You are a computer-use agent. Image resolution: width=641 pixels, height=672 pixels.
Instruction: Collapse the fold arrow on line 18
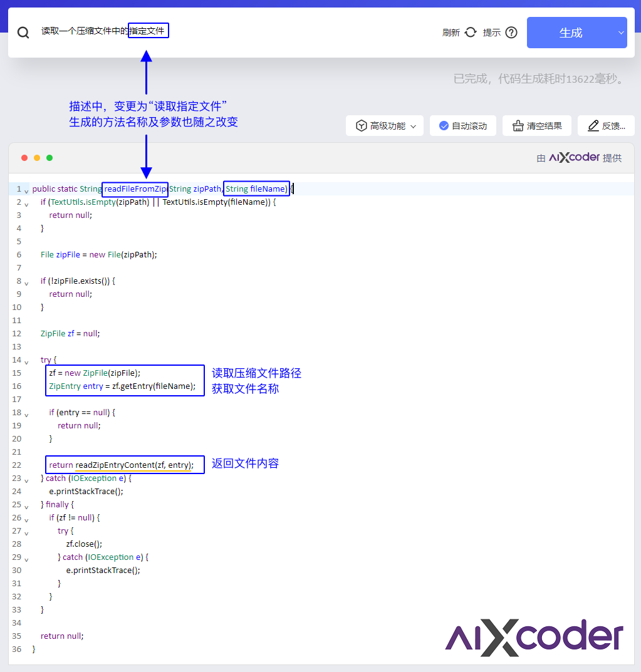click(x=26, y=415)
